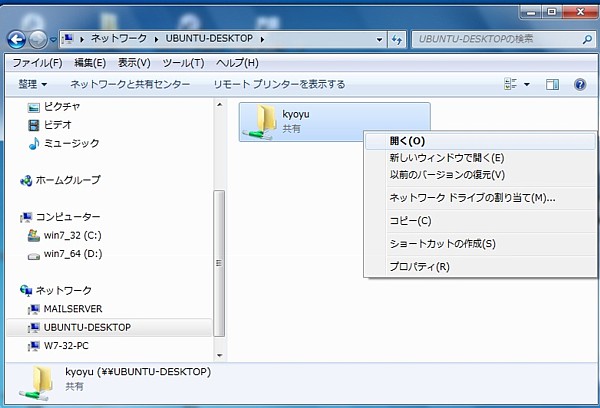600x408 pixels.
Task: Open Help with the question mark icon
Action: pos(580,84)
